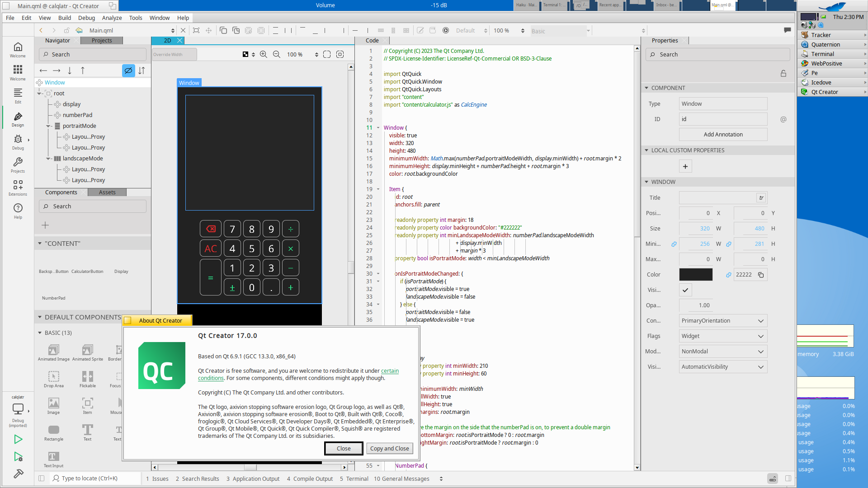Click the Build hammer icon
The height and width of the screenshot is (488, 868).
18,474
